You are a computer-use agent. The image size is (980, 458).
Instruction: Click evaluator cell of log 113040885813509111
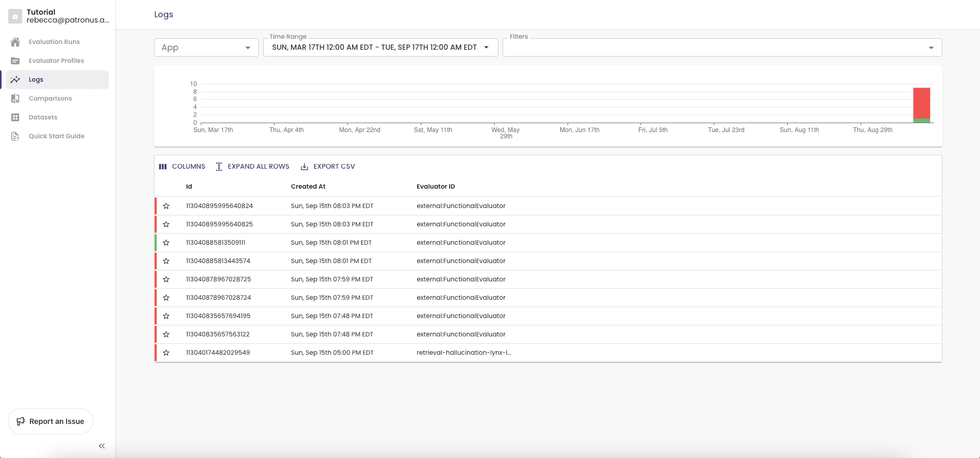pyautogui.click(x=461, y=243)
